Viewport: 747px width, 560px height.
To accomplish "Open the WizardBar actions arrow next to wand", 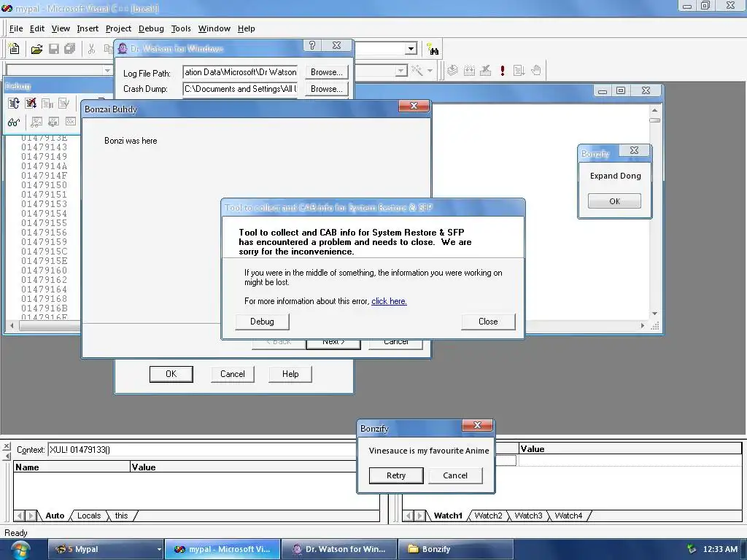I will coord(430,71).
